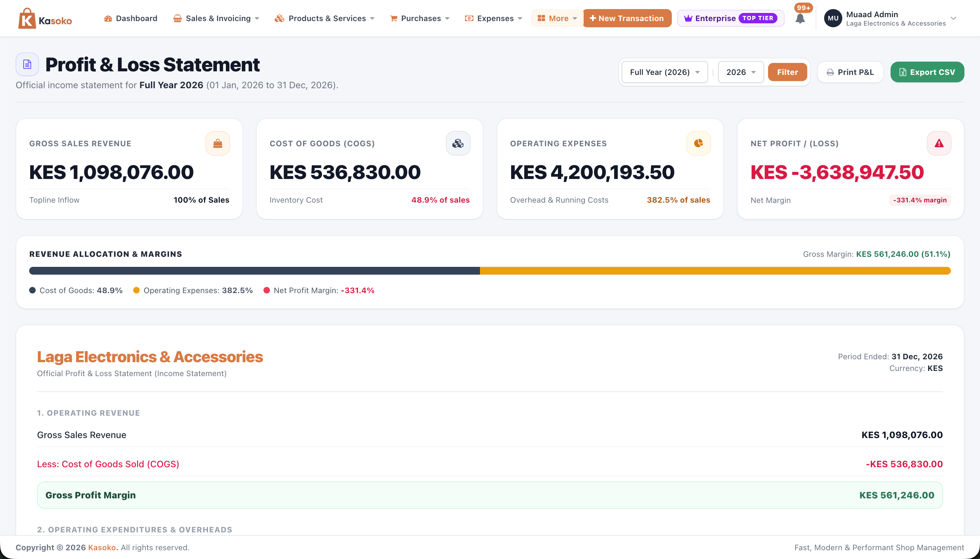Click Export CSV button
Screen dimensions: 980x559
pos(927,72)
